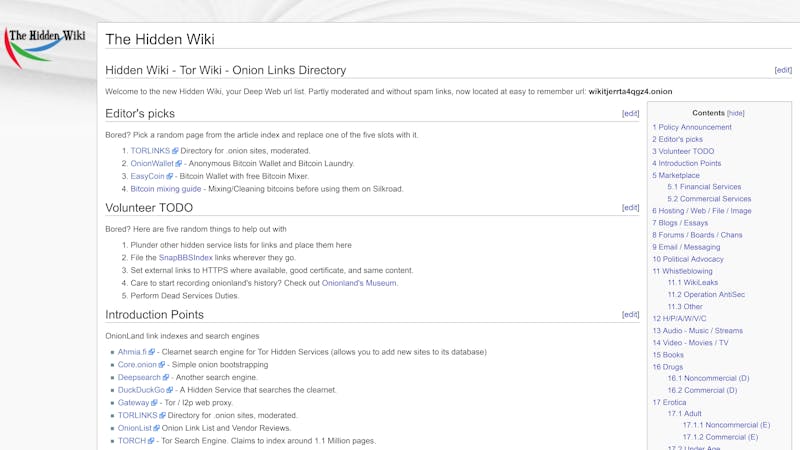Go to Blogs / Essays section
The height and width of the screenshot is (450, 800).
(x=680, y=223)
